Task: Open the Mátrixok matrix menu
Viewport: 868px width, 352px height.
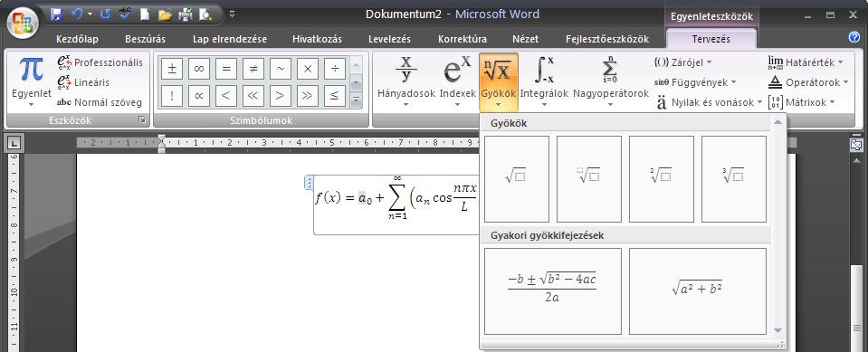Action: tap(802, 102)
